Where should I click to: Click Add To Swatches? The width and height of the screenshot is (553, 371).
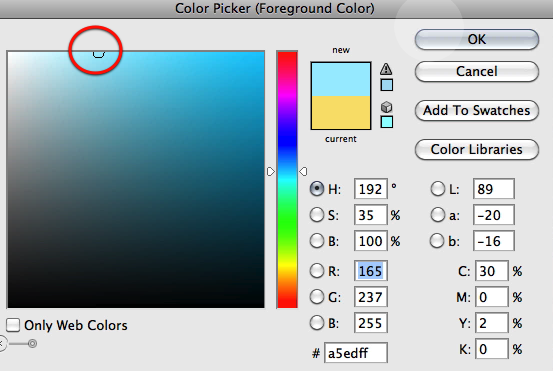477,111
